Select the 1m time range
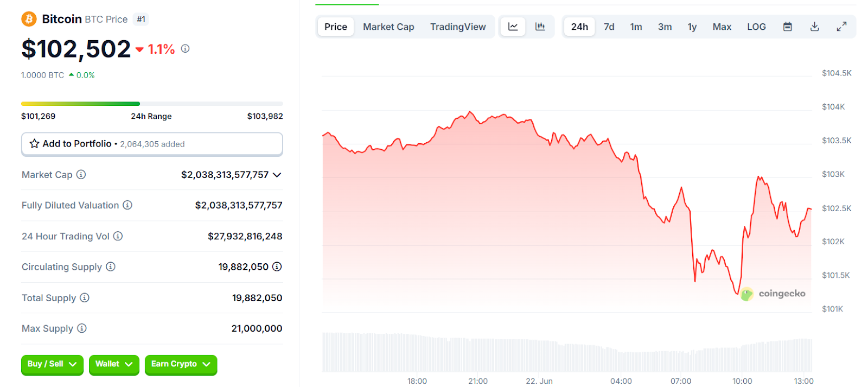The width and height of the screenshot is (868, 387). (x=636, y=27)
